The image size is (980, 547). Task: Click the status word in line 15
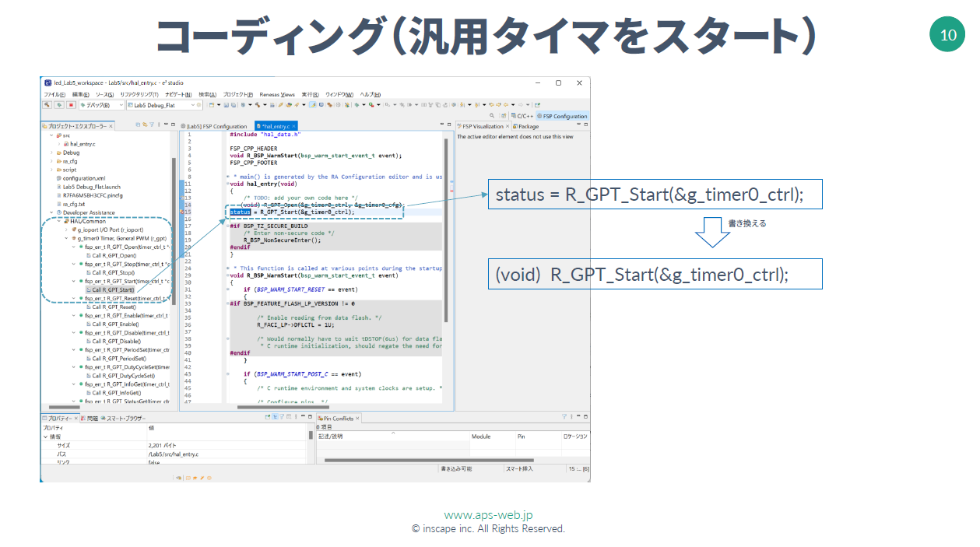tap(240, 212)
